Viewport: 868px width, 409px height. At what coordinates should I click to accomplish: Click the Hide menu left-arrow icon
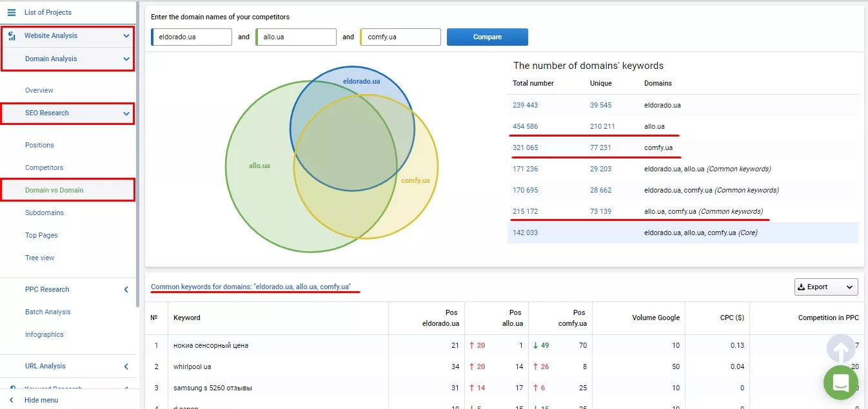coord(11,400)
